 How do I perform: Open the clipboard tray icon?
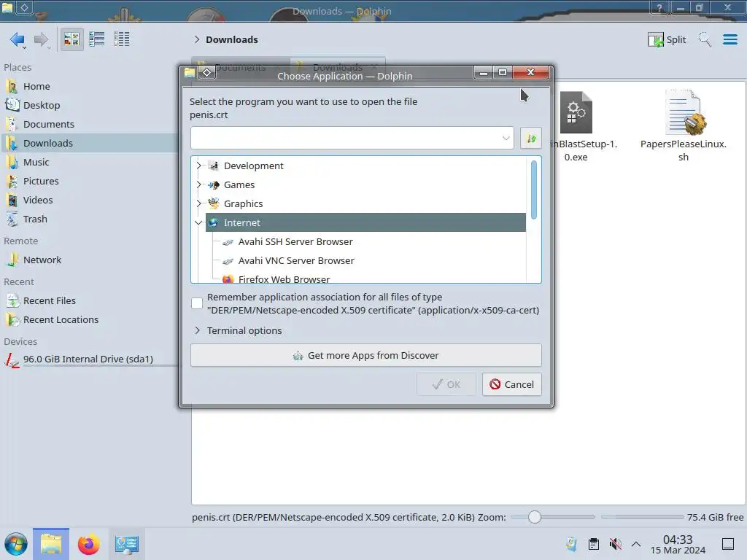coord(594,544)
